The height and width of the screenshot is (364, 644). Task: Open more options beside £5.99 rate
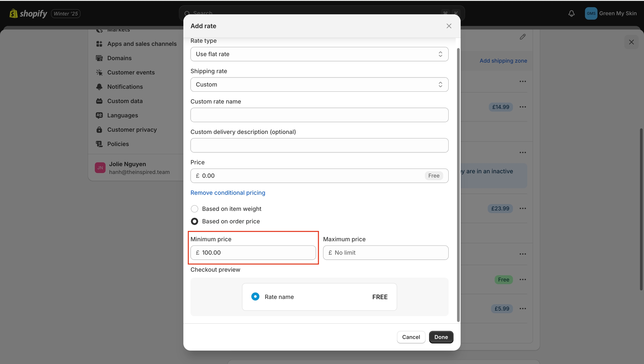(522, 309)
